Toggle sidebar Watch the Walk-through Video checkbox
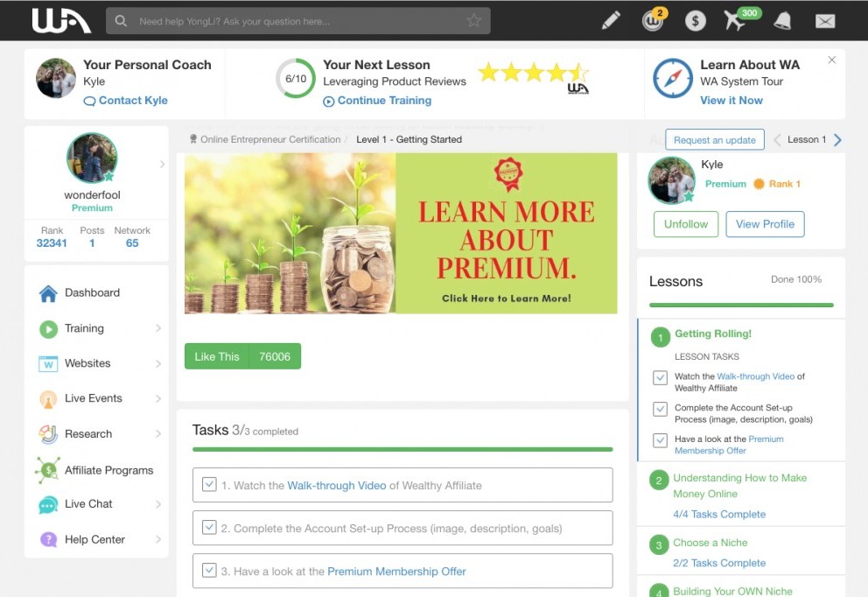 tap(660, 377)
